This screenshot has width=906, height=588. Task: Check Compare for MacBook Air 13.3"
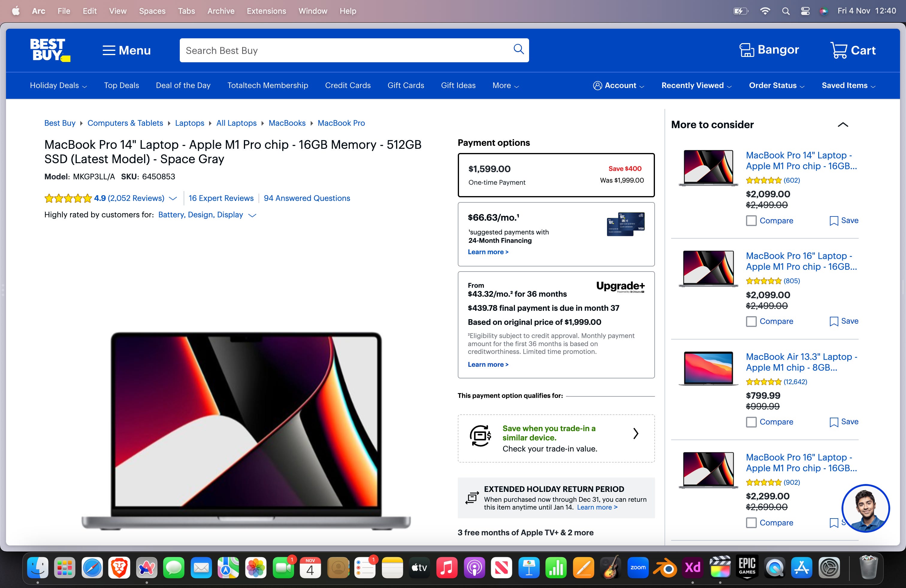751,422
